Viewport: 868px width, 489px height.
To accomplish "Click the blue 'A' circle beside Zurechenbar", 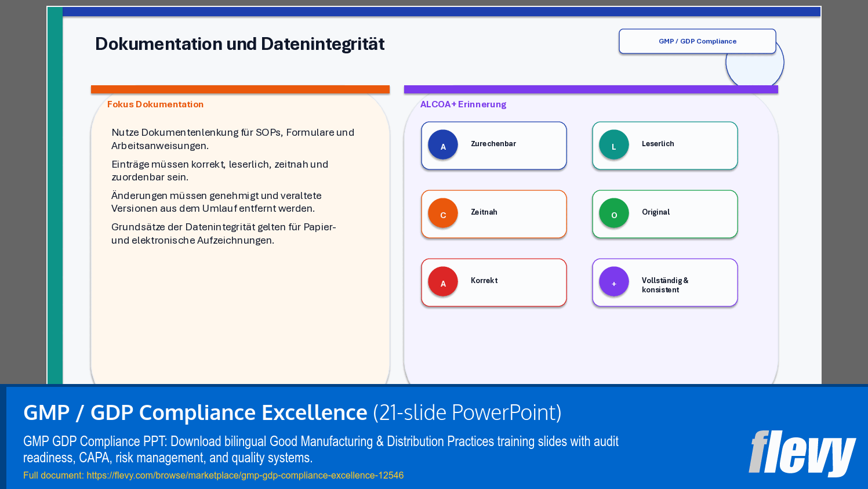I will point(443,145).
